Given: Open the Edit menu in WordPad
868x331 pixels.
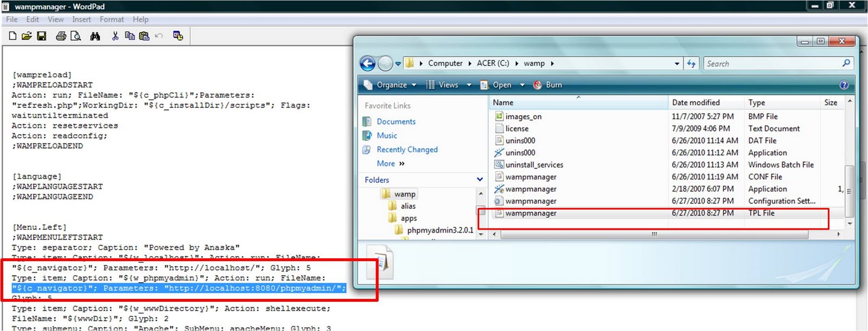Looking at the screenshot, I should coord(33,20).
